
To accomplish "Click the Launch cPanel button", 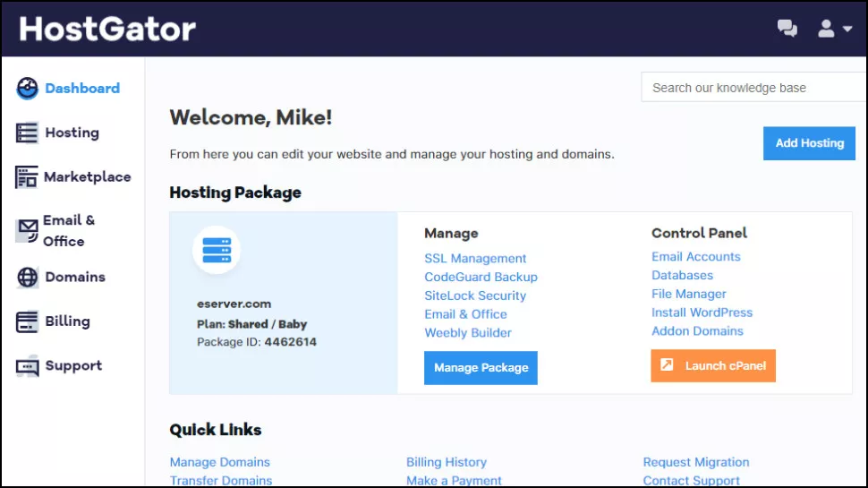I will (713, 365).
